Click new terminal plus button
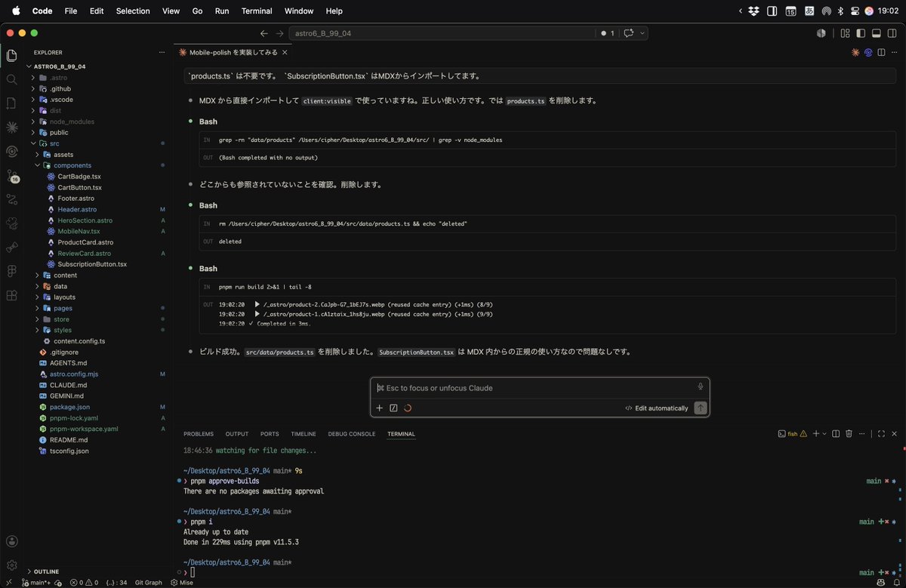906x588 pixels. coord(816,433)
